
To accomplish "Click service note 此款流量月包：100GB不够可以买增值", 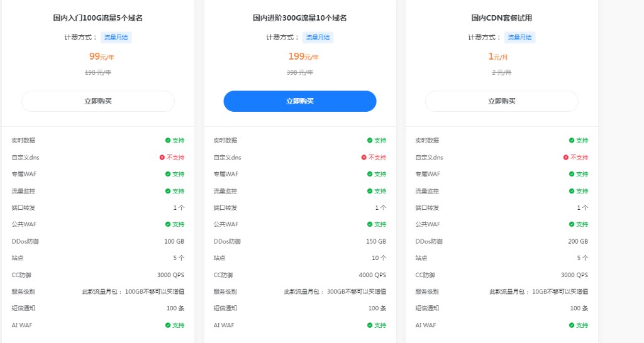I will coord(133,291).
